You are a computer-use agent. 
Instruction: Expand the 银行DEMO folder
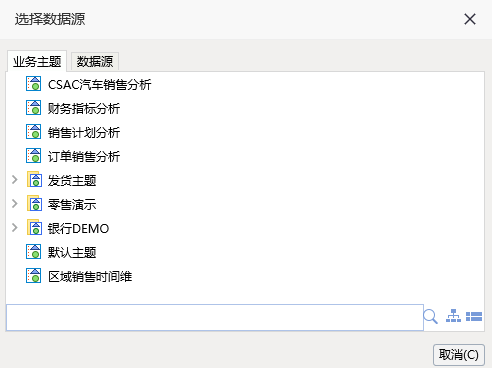[15, 228]
